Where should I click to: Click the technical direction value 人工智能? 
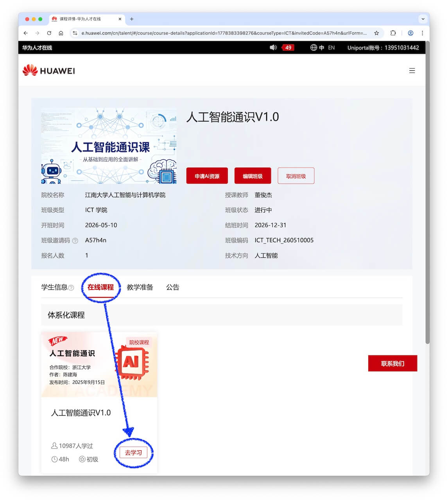coord(266,255)
